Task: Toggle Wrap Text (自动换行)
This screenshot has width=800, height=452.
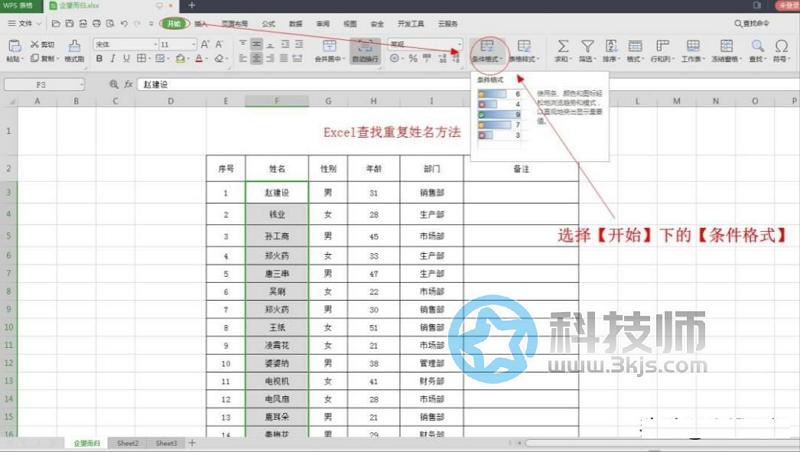Action: point(365,51)
